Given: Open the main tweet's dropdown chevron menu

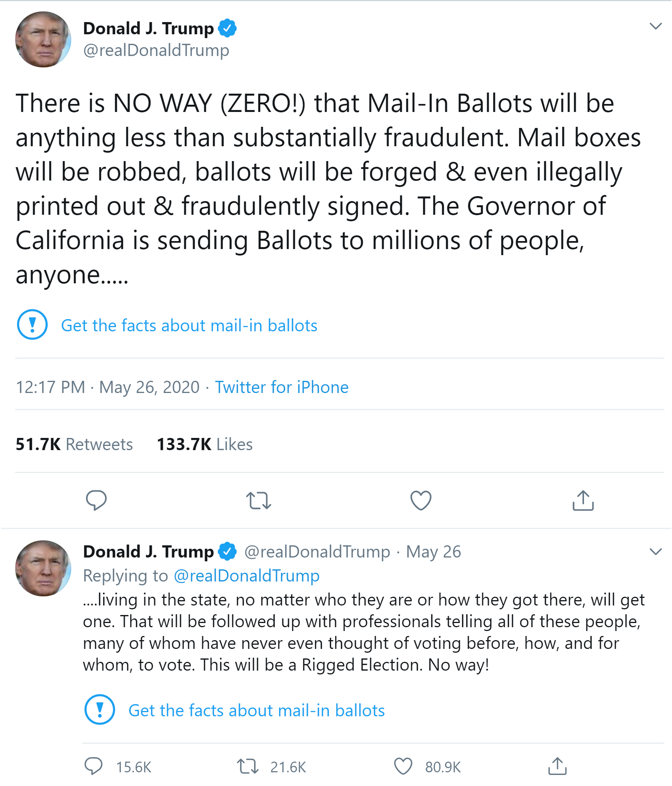Looking at the screenshot, I should tap(655, 26).
